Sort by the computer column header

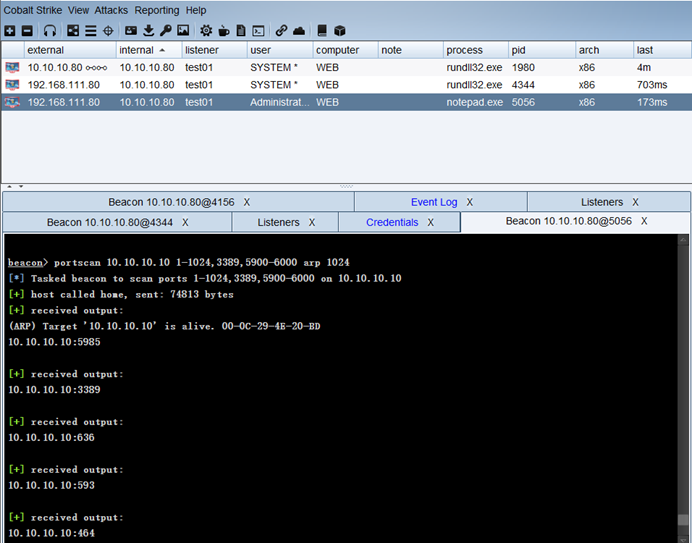pyautogui.click(x=345, y=50)
